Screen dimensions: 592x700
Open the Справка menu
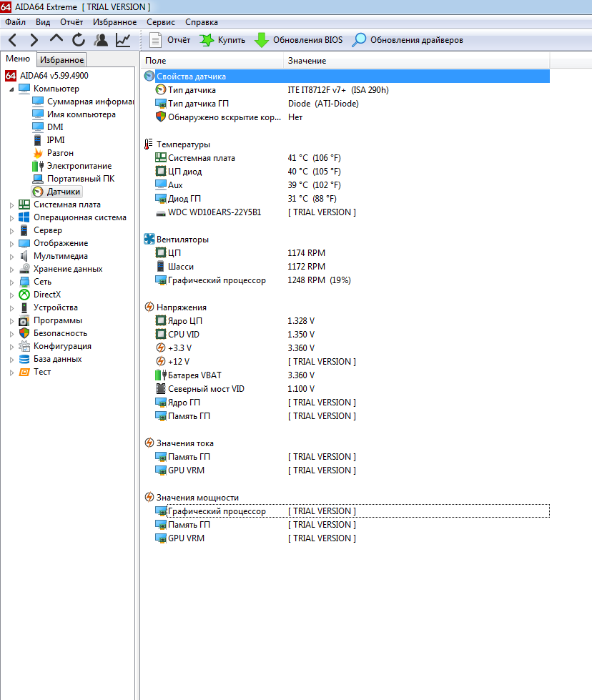[x=202, y=22]
